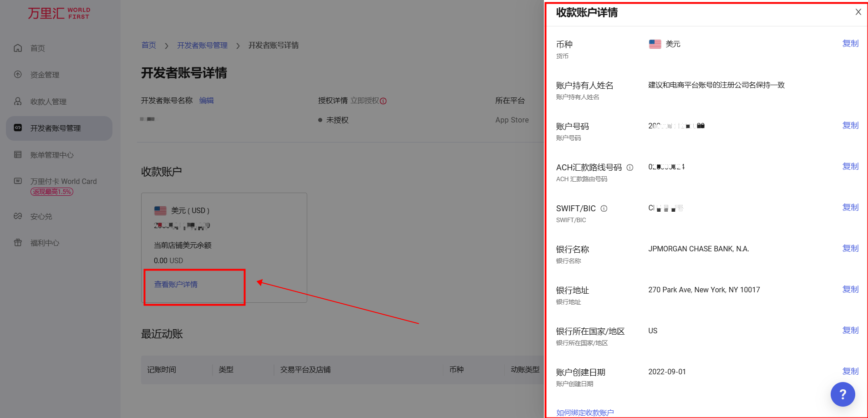The height and width of the screenshot is (418, 868).
Task: Click the 账单管理中心 sidebar icon
Action: [x=18, y=154]
